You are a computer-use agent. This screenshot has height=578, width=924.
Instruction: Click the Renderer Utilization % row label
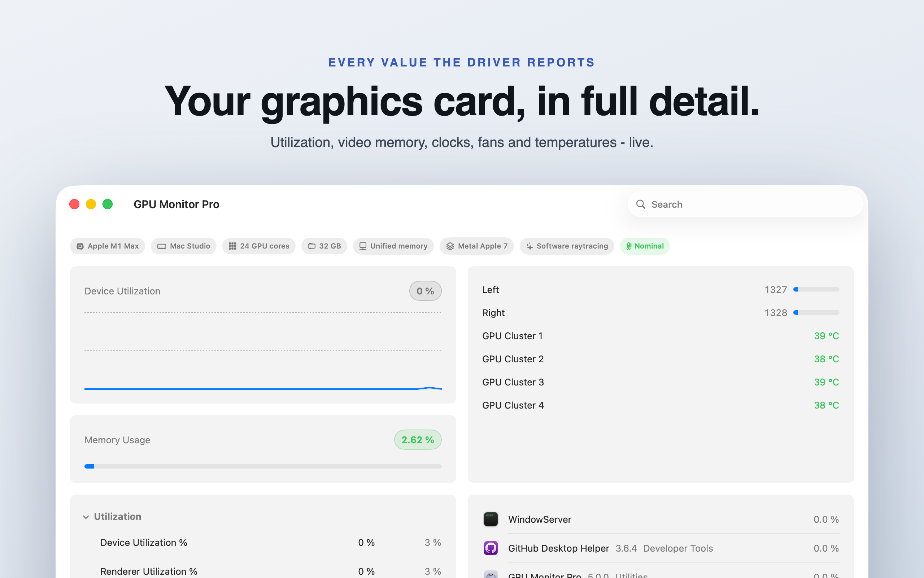149,571
